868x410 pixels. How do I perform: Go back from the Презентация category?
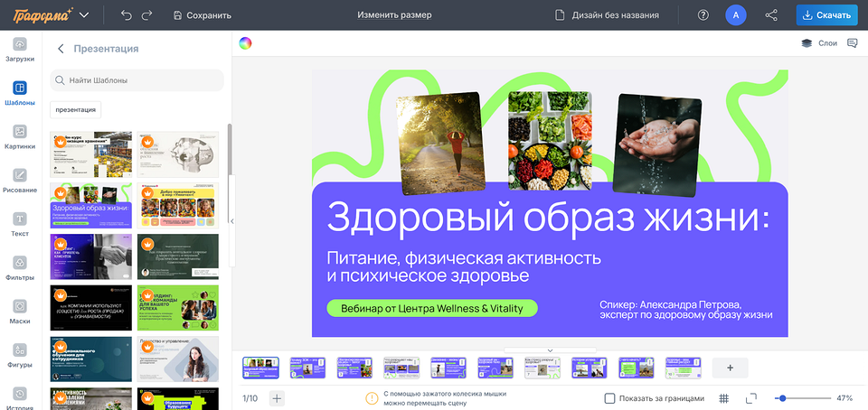coord(61,49)
